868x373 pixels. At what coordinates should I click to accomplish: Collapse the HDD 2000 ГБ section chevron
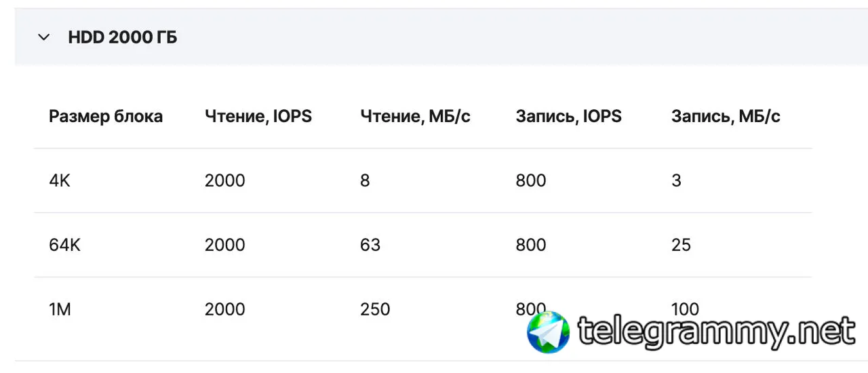(44, 38)
